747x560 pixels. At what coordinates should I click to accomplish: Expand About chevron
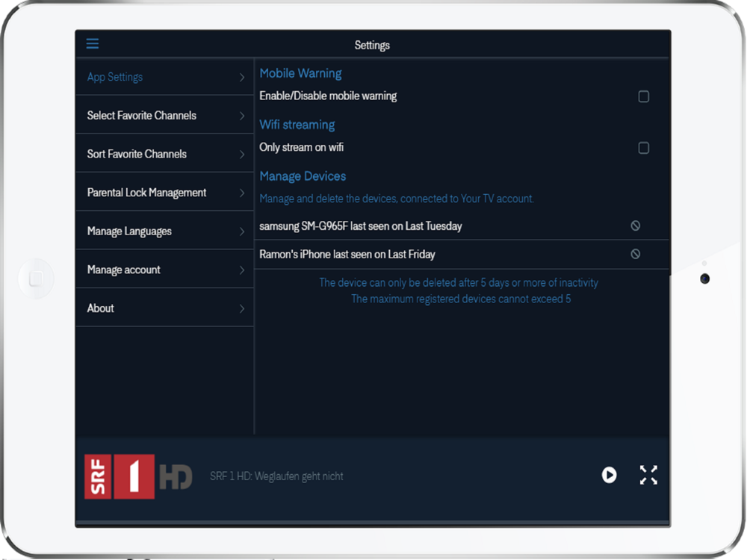pos(242,308)
